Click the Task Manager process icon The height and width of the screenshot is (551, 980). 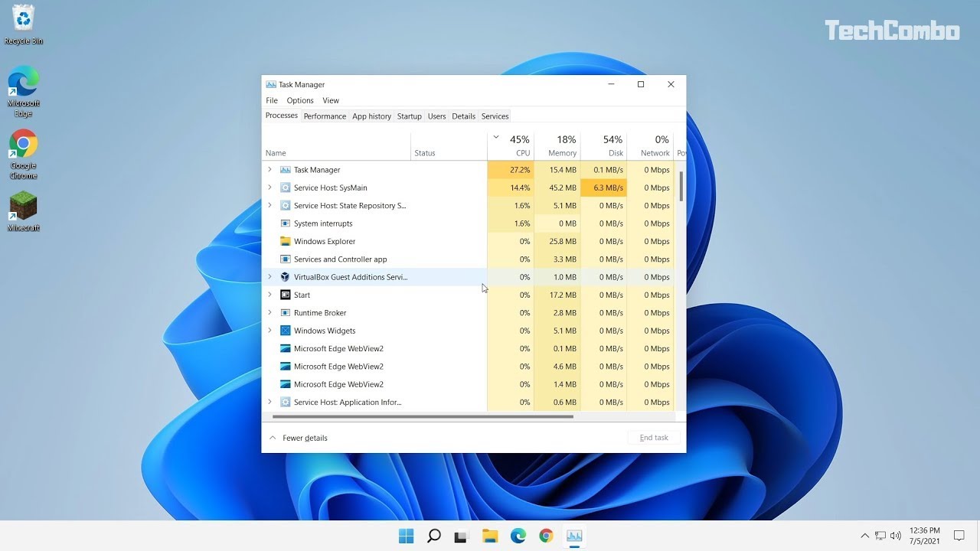tap(286, 170)
